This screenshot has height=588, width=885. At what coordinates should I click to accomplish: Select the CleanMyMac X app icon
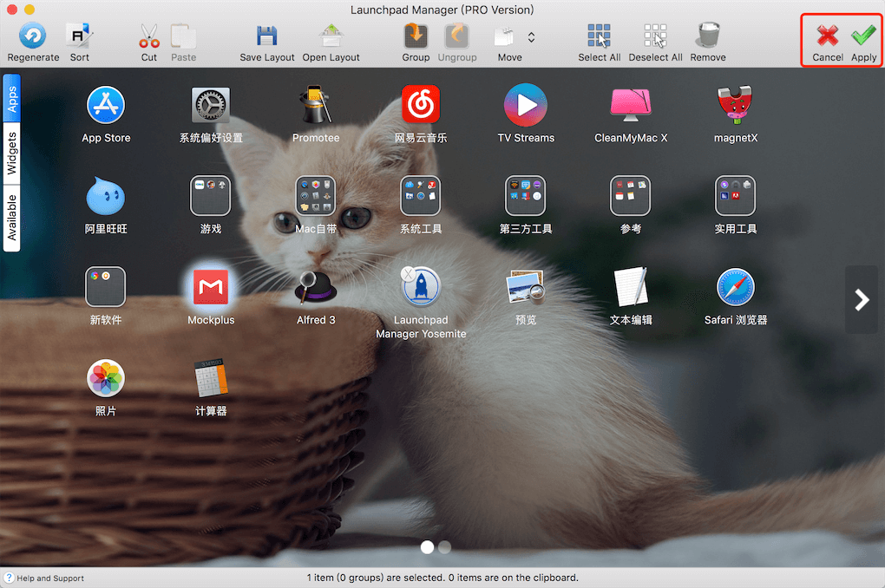pos(631,105)
